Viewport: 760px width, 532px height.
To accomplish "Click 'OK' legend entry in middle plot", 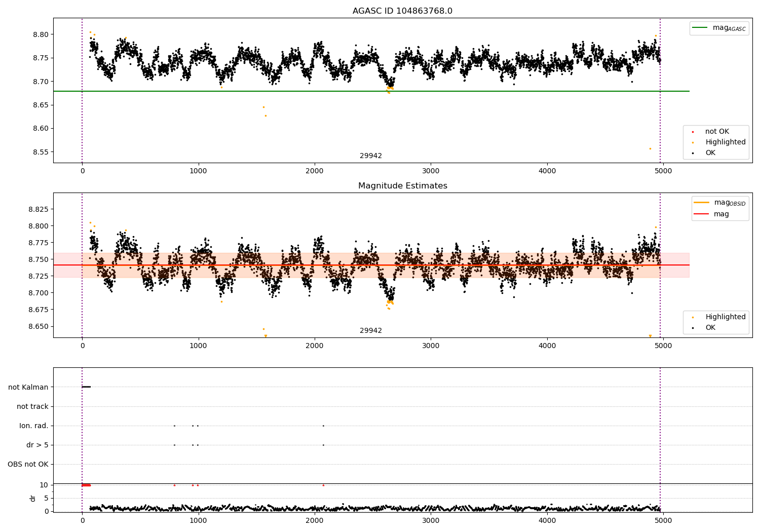I will pos(704,327).
